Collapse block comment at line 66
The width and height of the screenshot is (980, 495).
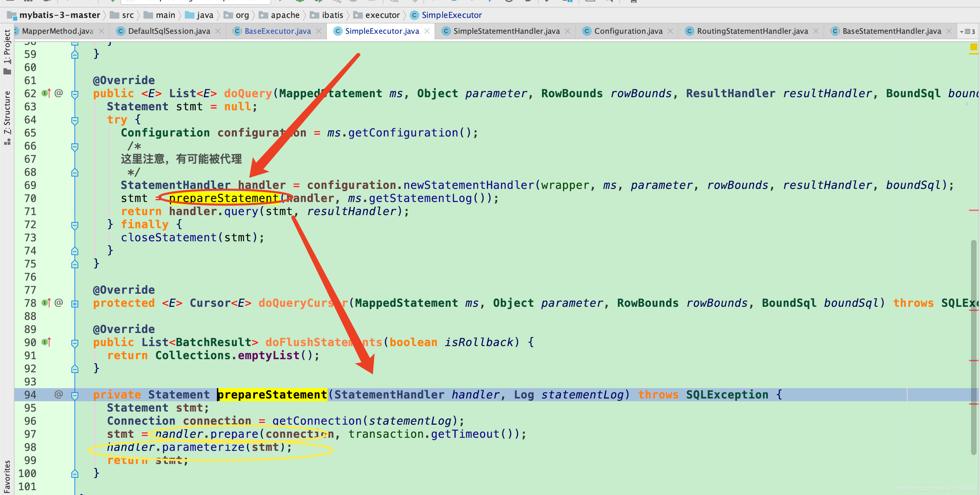(x=75, y=147)
